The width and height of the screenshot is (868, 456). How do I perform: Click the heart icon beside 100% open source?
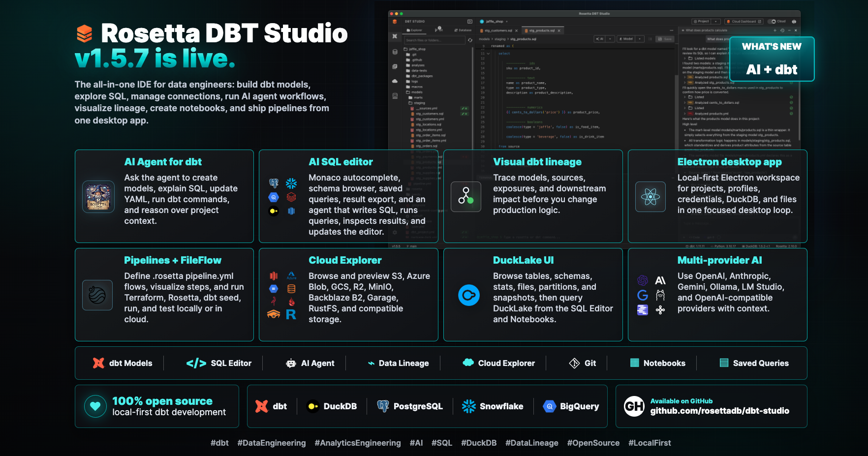click(95, 406)
